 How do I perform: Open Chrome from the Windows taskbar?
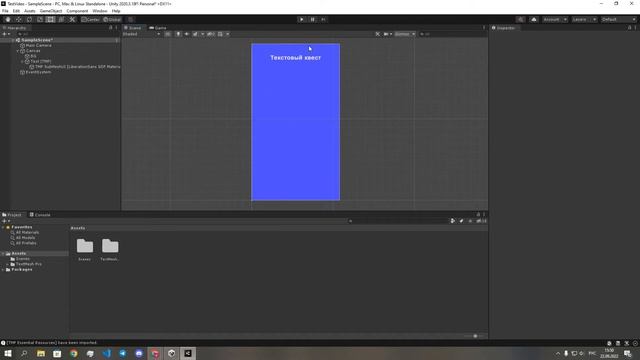(73, 353)
